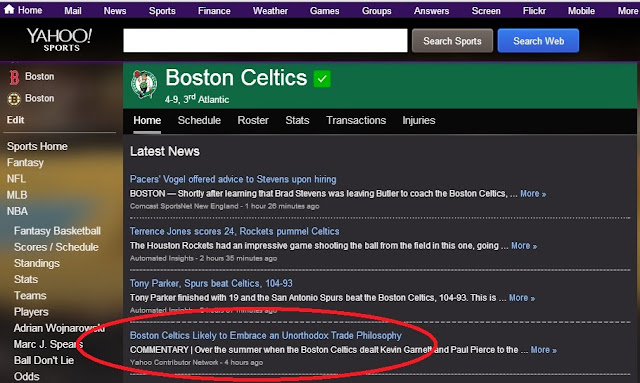Click 'Yahoo Contributor Network - 4 hours ago'
Screen dimensions: 640x383
coord(196,362)
